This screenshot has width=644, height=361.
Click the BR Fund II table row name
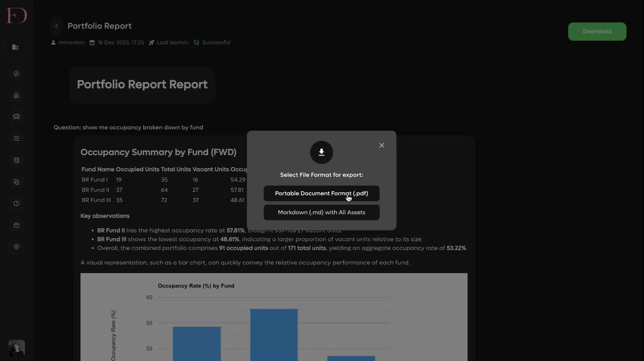point(96,190)
